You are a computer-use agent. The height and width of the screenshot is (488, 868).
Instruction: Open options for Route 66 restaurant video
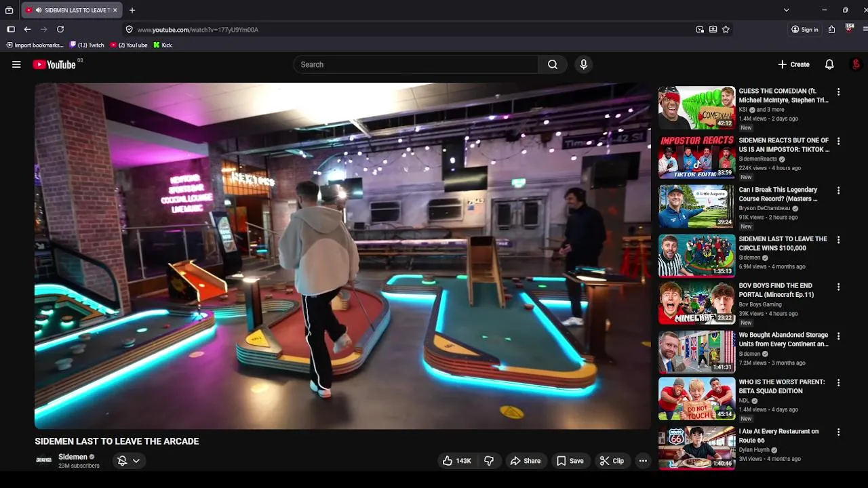pos(838,432)
